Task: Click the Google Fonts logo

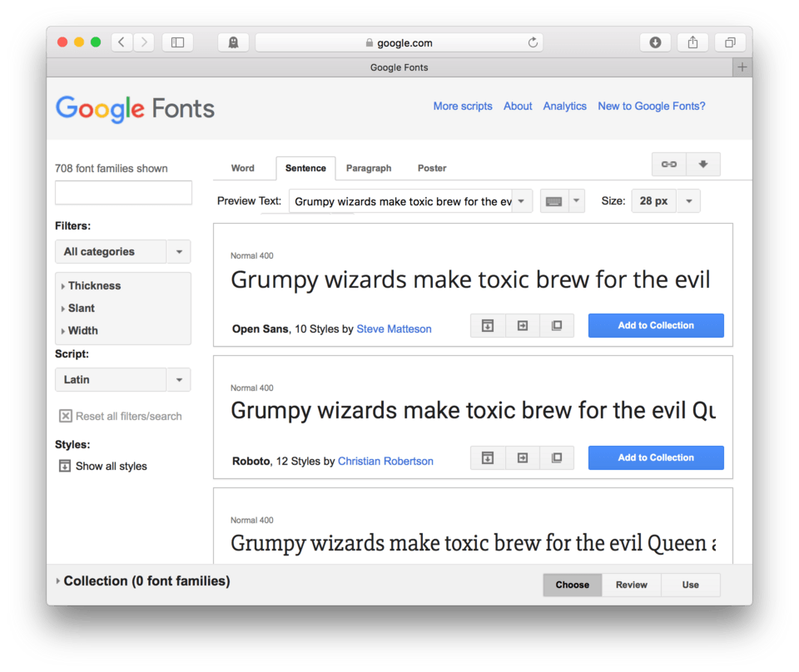Action: coord(135,109)
